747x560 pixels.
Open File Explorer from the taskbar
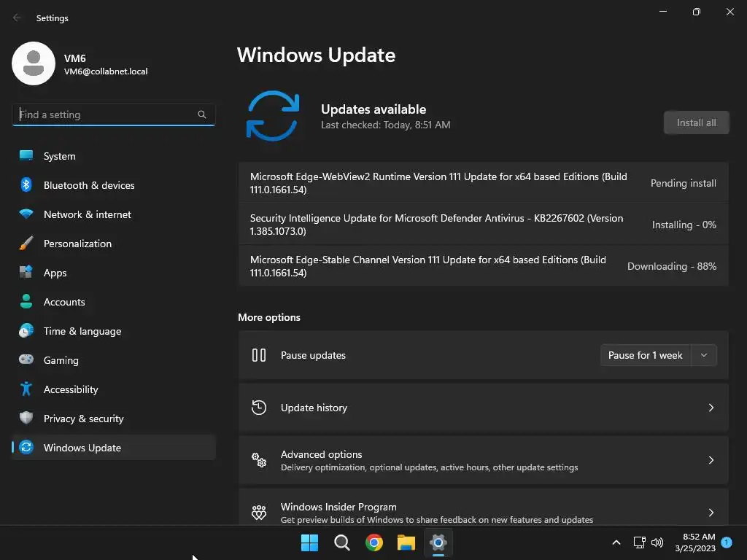(x=406, y=542)
